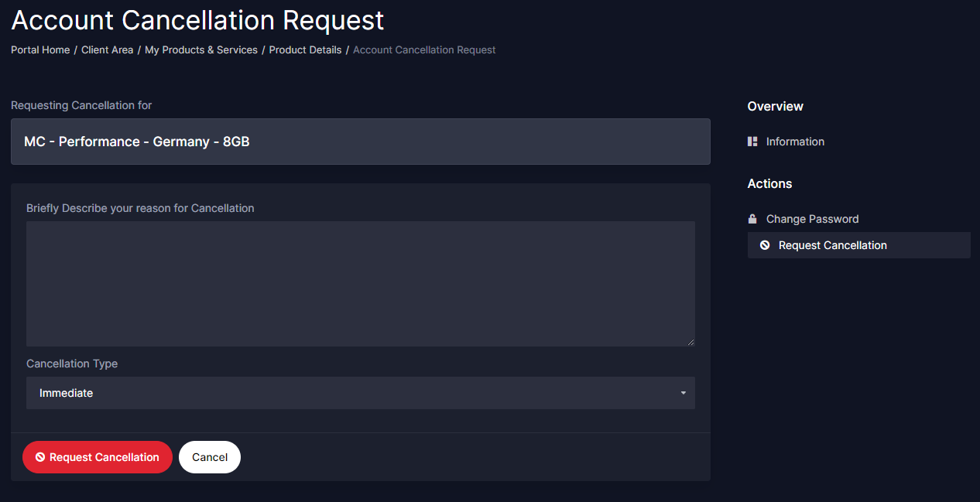Screen dimensions: 980x502
Task: Click the current Account Cancellation Request breadcrumb
Action: tap(424, 50)
